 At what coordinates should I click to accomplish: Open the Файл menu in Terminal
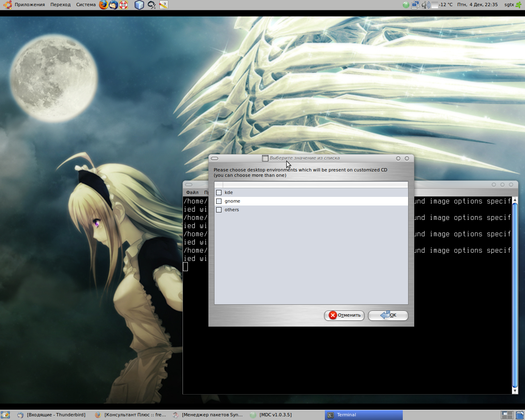192,192
